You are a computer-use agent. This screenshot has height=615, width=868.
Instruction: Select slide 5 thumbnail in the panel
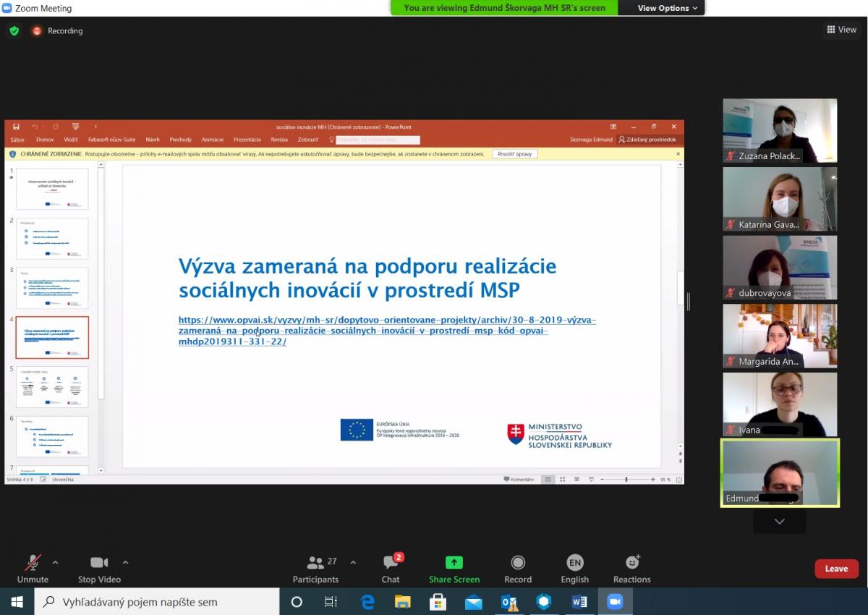(52, 387)
